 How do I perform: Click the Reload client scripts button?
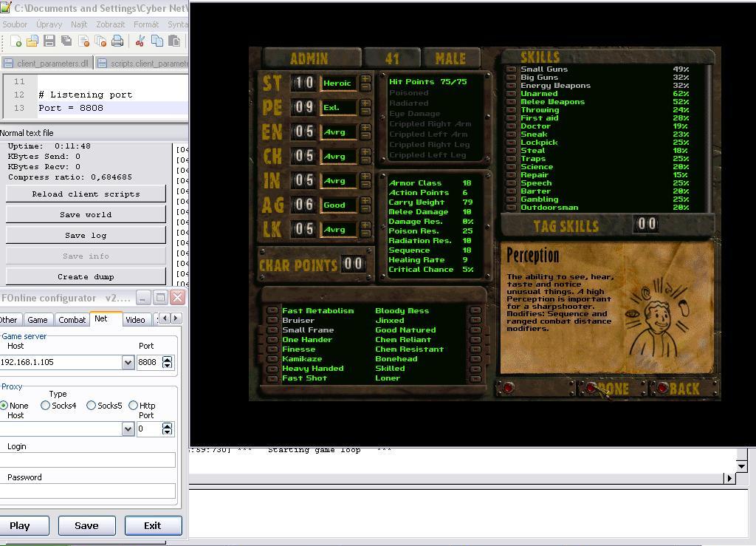86,194
